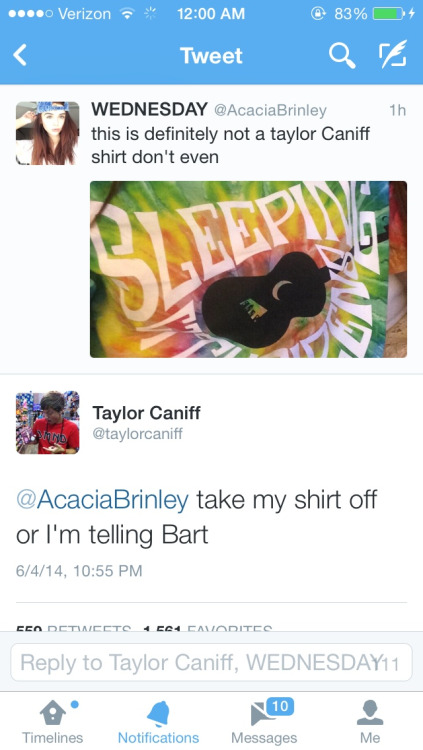
Task: Tap the WEDNESDAY display name
Action: (149, 110)
